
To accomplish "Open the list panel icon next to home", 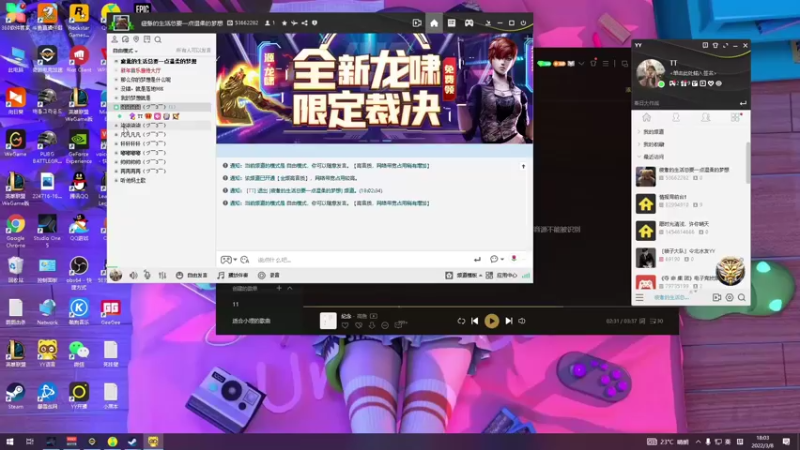I will coord(452,23).
